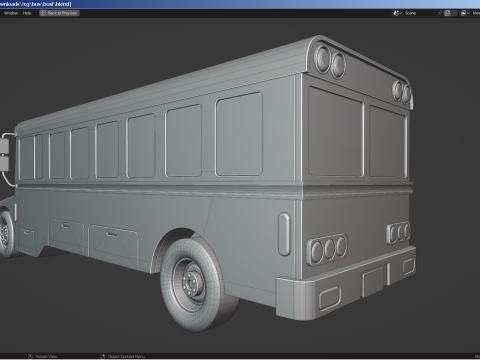Screen dimensions: 480x360
Task: Click the new scene icon
Action: (x=447, y=13)
